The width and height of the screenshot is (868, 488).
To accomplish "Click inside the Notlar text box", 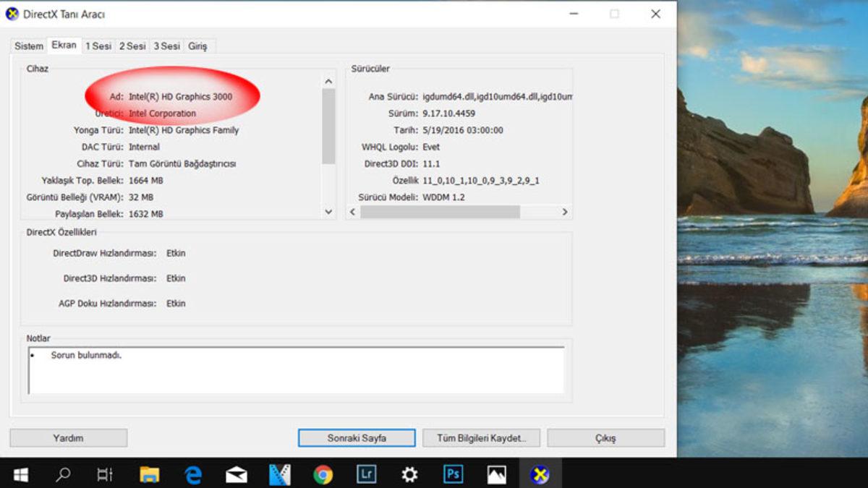I will point(296,370).
